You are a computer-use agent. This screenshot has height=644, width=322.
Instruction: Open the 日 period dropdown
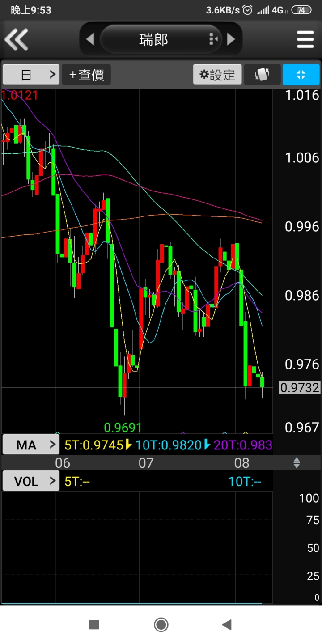pyautogui.click(x=31, y=74)
